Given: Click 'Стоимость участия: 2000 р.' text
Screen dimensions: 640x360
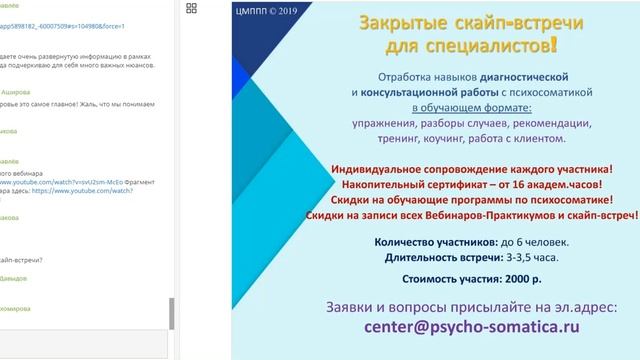Looking at the screenshot, I should pyautogui.click(x=472, y=279).
